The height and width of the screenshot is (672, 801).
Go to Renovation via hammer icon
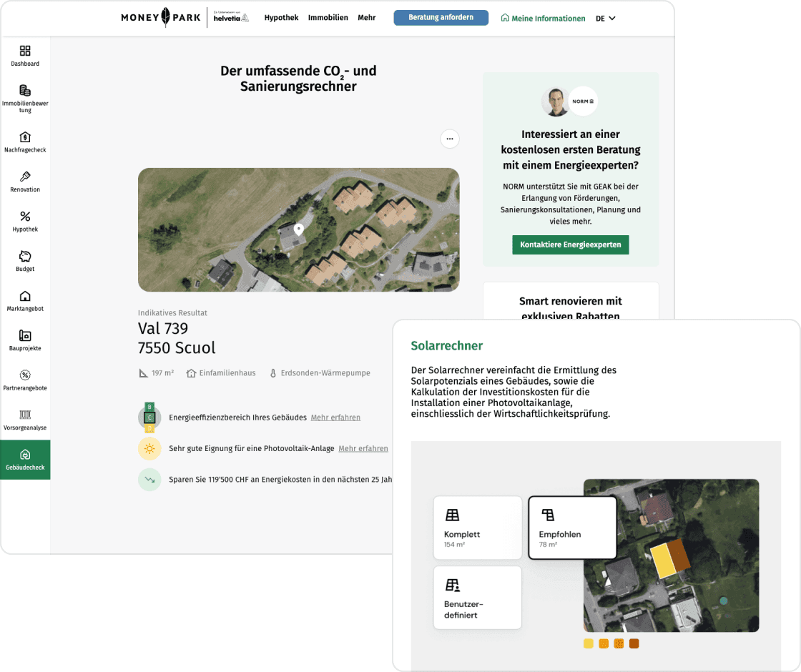(25, 177)
